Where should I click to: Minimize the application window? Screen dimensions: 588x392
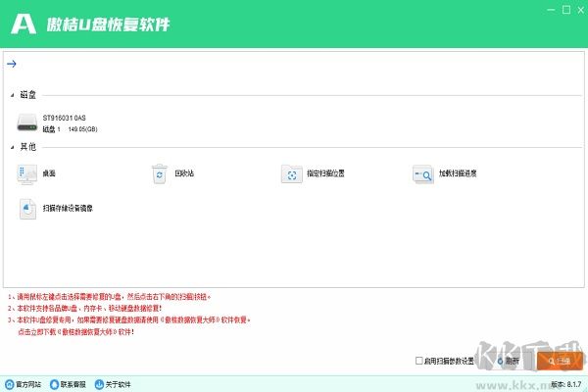551,10
